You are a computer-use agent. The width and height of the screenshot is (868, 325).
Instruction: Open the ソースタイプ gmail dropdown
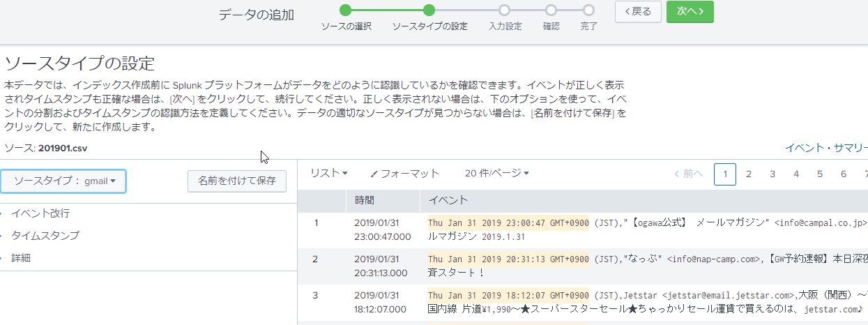(x=63, y=181)
